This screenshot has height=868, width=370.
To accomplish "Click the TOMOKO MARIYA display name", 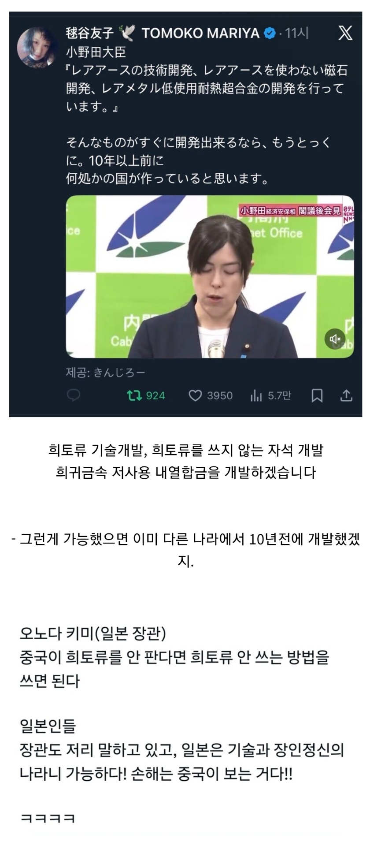I will pos(200,34).
